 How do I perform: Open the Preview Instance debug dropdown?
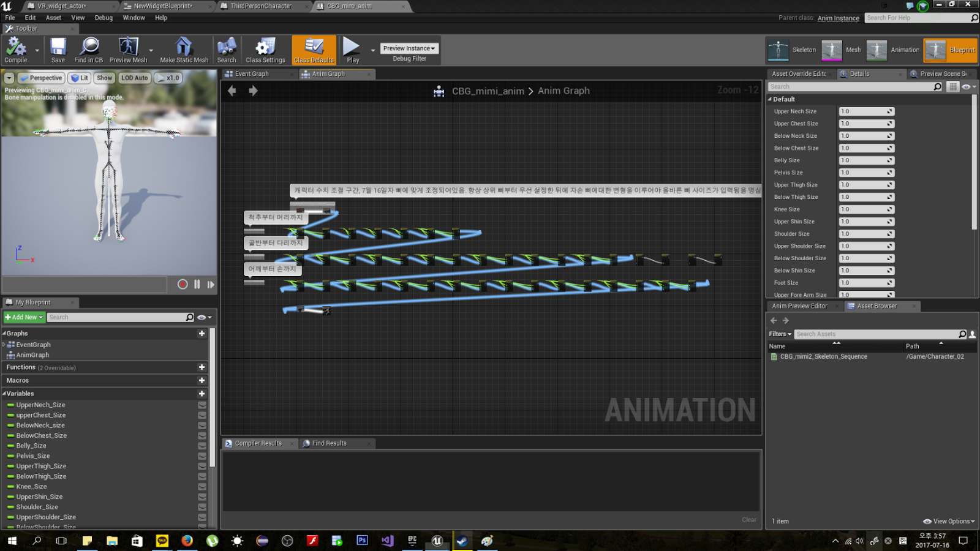(409, 48)
